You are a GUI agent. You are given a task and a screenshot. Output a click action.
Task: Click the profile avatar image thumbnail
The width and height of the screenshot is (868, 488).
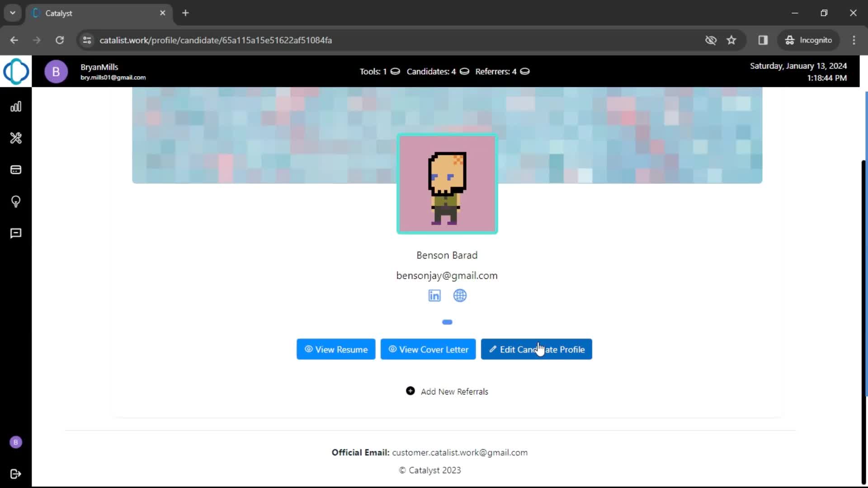pyautogui.click(x=447, y=183)
